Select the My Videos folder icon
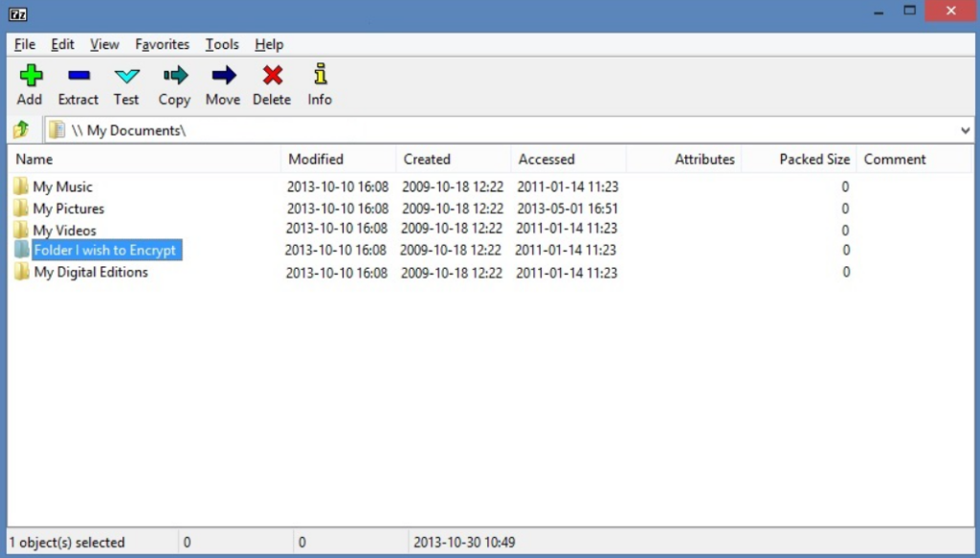 (x=21, y=229)
